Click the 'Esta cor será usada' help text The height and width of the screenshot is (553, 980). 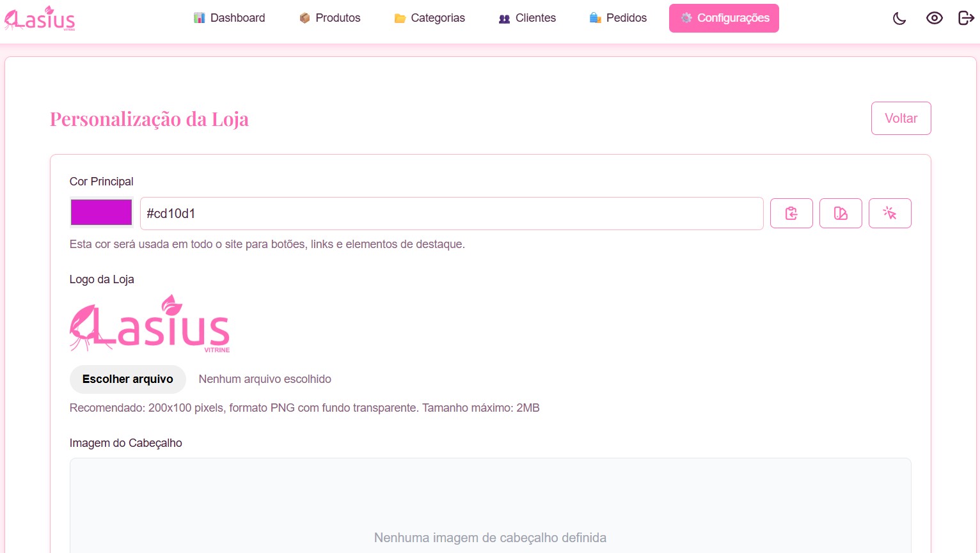coord(267,244)
